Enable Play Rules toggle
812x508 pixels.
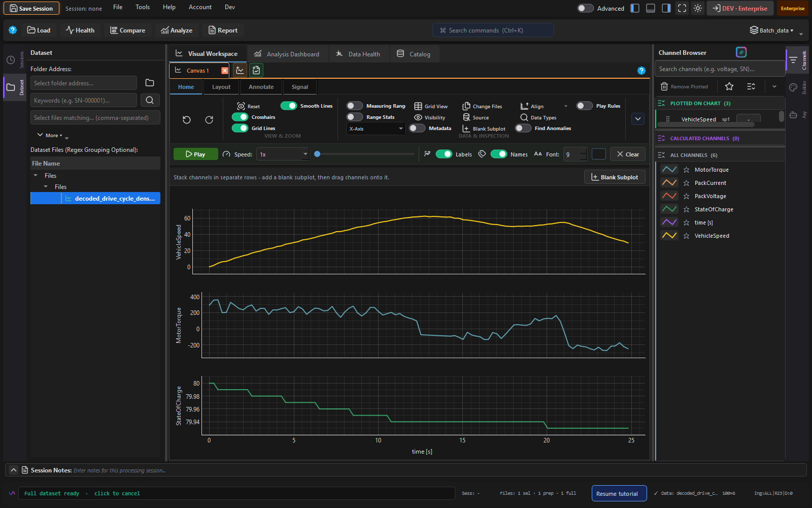click(x=585, y=106)
